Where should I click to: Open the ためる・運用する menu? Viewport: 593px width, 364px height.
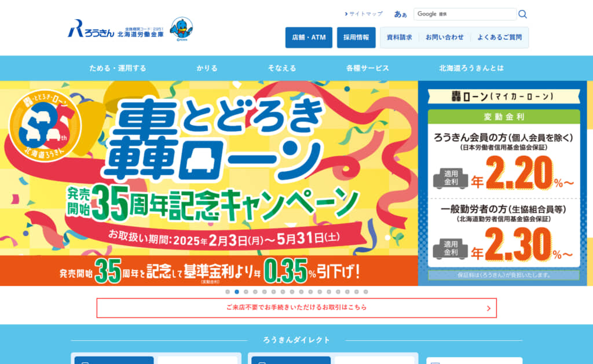tap(118, 68)
